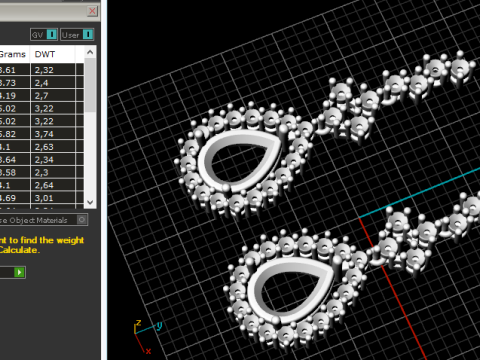
Task: Select the DWT cell reading 3,74
Action: coord(53,134)
